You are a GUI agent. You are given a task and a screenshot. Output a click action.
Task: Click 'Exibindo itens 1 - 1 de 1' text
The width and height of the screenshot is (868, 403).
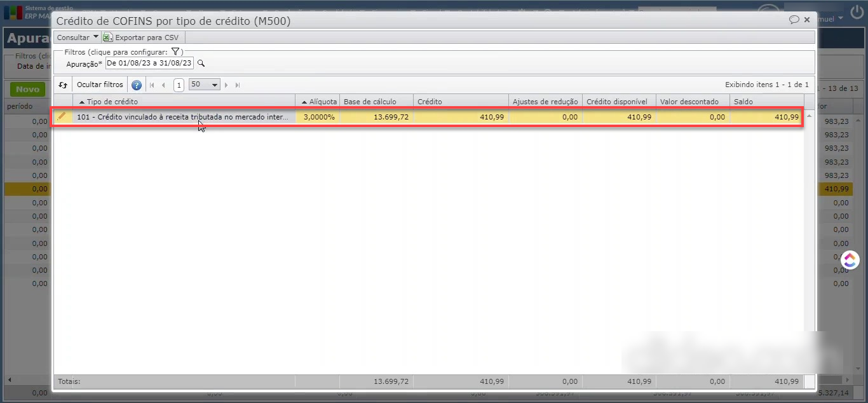pyautogui.click(x=767, y=85)
